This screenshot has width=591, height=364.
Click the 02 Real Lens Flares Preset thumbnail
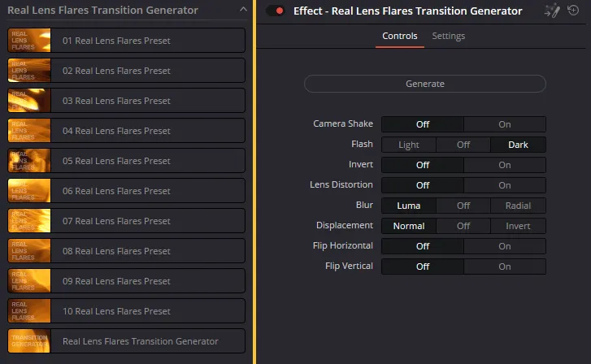coord(29,71)
